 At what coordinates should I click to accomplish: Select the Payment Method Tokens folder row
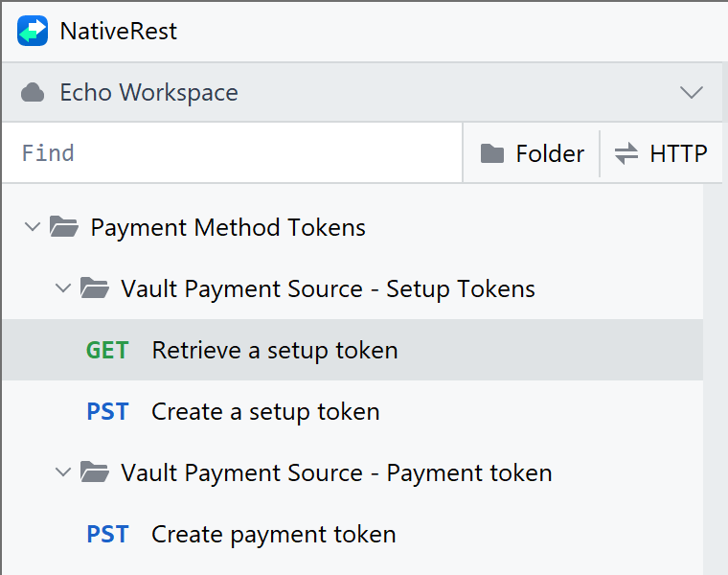point(353,227)
